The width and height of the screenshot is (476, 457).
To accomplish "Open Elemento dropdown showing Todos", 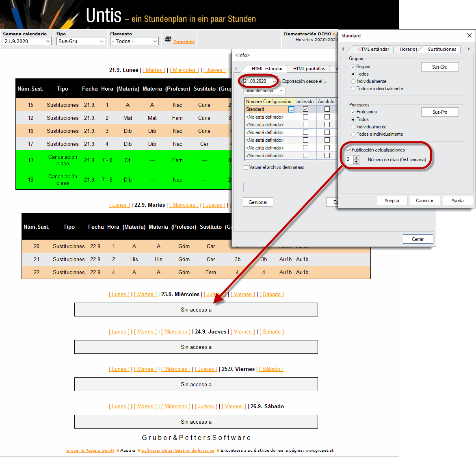I will click(134, 41).
